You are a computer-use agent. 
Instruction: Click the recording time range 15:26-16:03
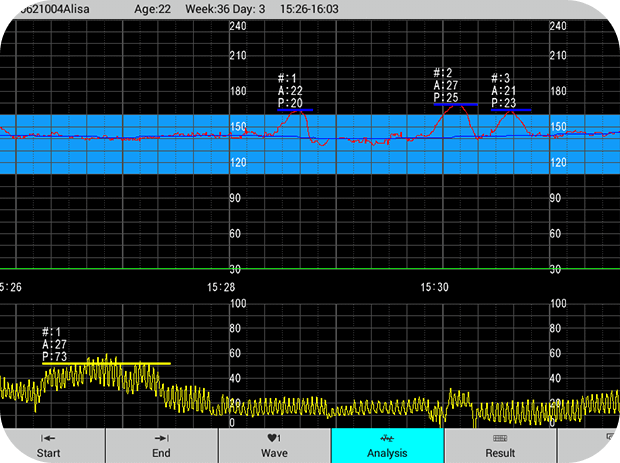click(x=309, y=9)
